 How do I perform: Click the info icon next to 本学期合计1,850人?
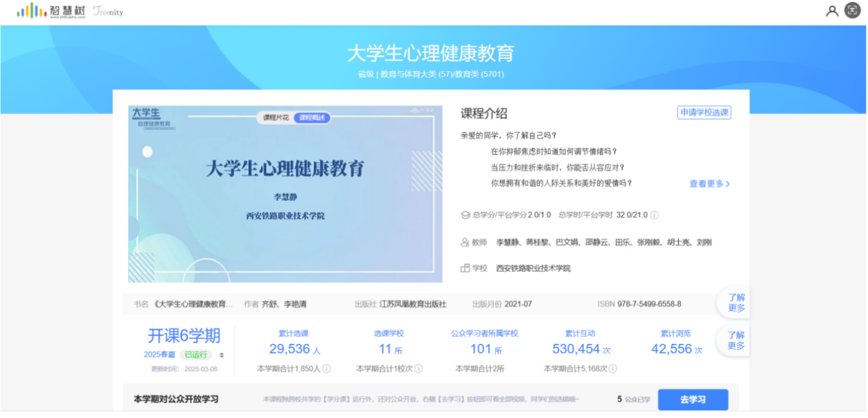coord(326,368)
